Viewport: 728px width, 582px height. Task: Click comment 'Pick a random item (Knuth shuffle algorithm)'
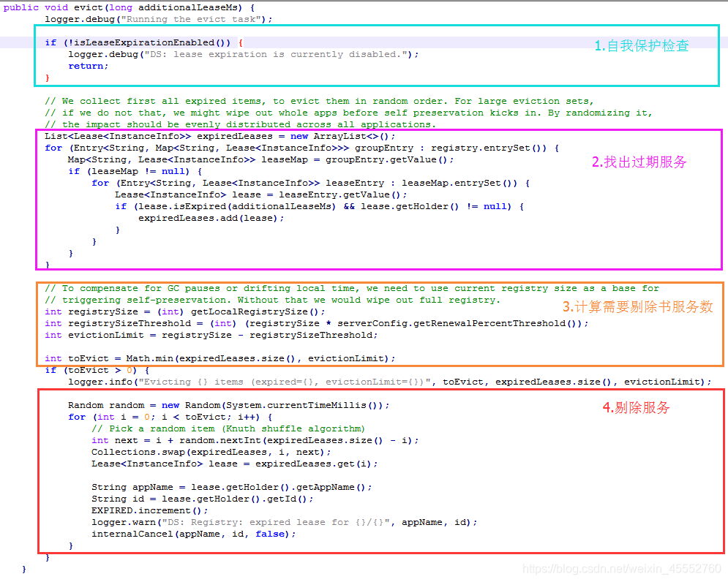pyautogui.click(x=228, y=428)
